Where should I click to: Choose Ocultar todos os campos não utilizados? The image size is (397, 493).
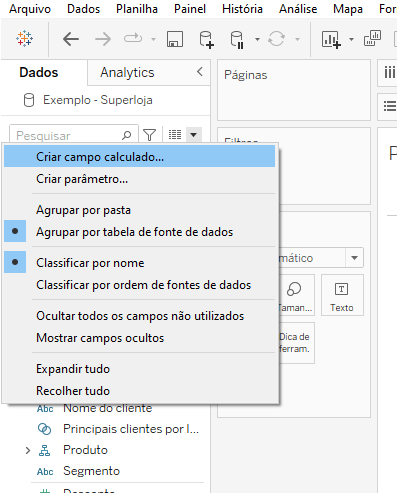[x=139, y=316]
